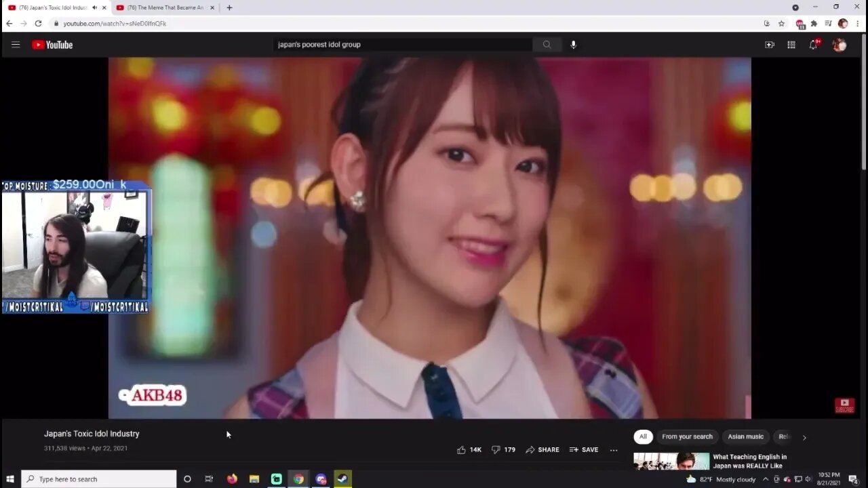Open a new Chrome tab

point(229,7)
